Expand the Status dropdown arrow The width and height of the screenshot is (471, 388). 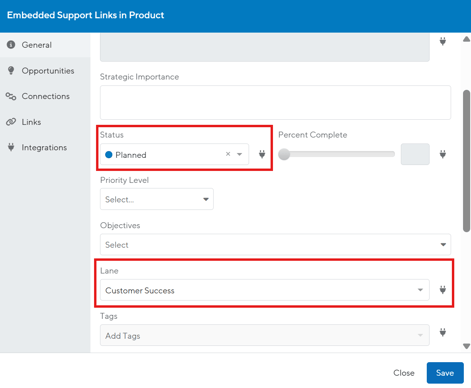pyautogui.click(x=239, y=154)
